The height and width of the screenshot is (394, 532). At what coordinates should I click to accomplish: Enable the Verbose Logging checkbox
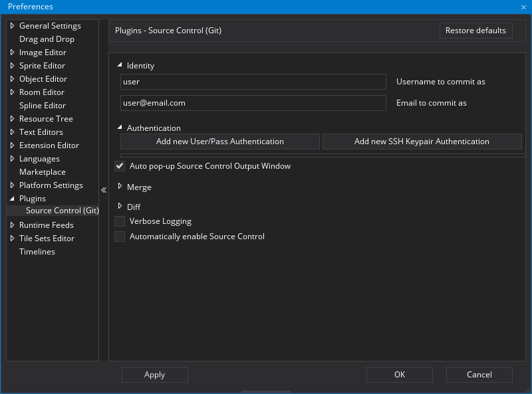pos(120,221)
